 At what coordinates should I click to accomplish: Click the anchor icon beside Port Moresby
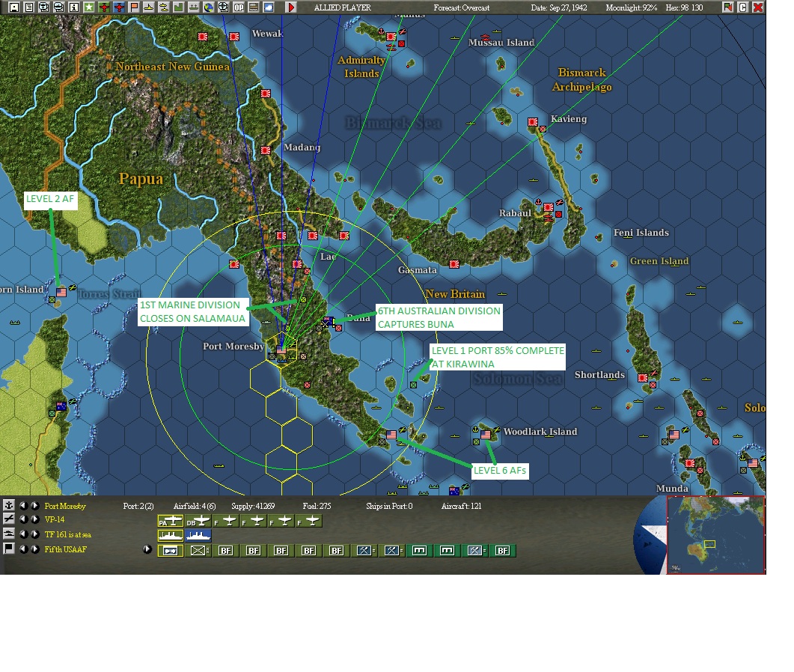click(9, 505)
